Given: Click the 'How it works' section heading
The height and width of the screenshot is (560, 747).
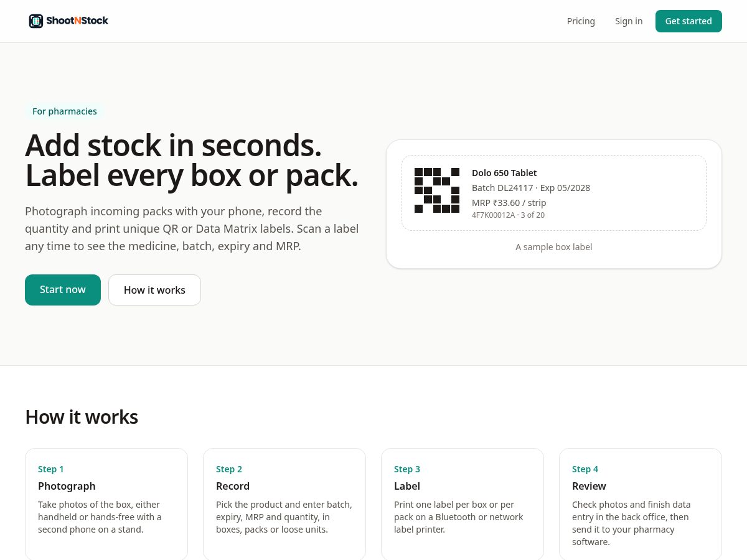Looking at the screenshot, I should [x=82, y=417].
